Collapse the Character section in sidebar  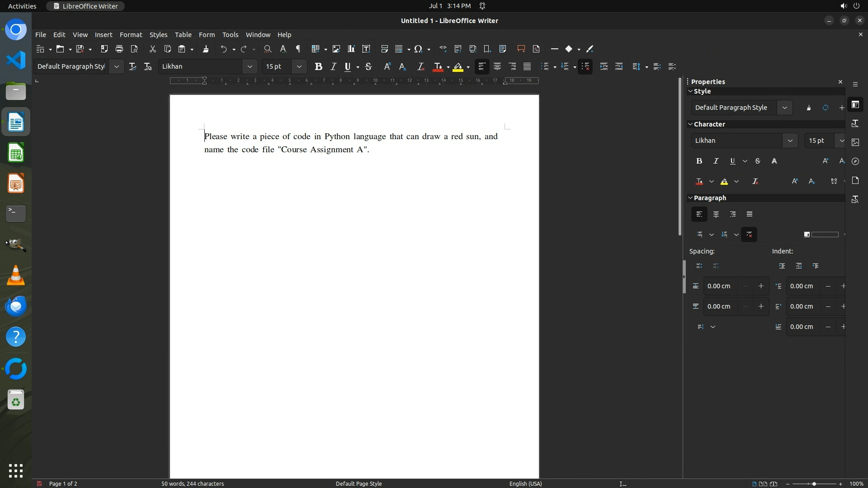(x=690, y=124)
